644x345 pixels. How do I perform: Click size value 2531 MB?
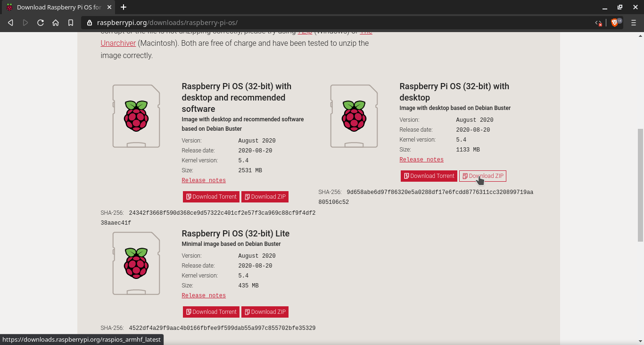[250, 170]
